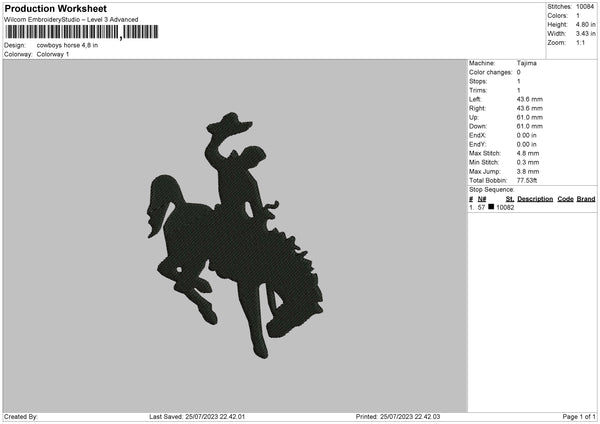Click the Last Saved timestamp
The height and width of the screenshot is (424, 600).
pyautogui.click(x=197, y=417)
